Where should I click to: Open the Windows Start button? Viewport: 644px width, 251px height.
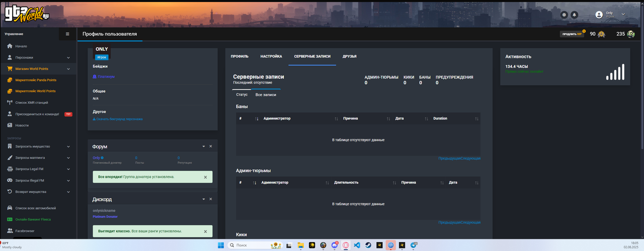click(x=220, y=245)
